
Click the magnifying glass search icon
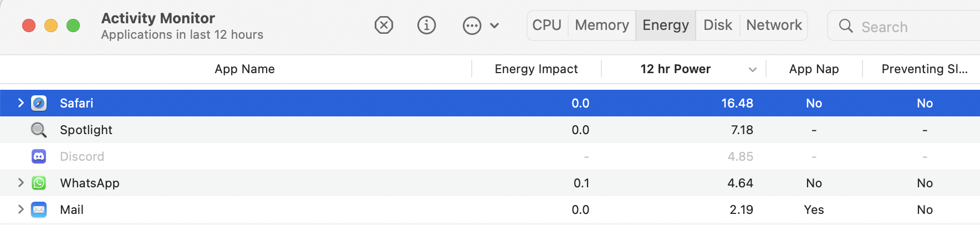[846, 26]
